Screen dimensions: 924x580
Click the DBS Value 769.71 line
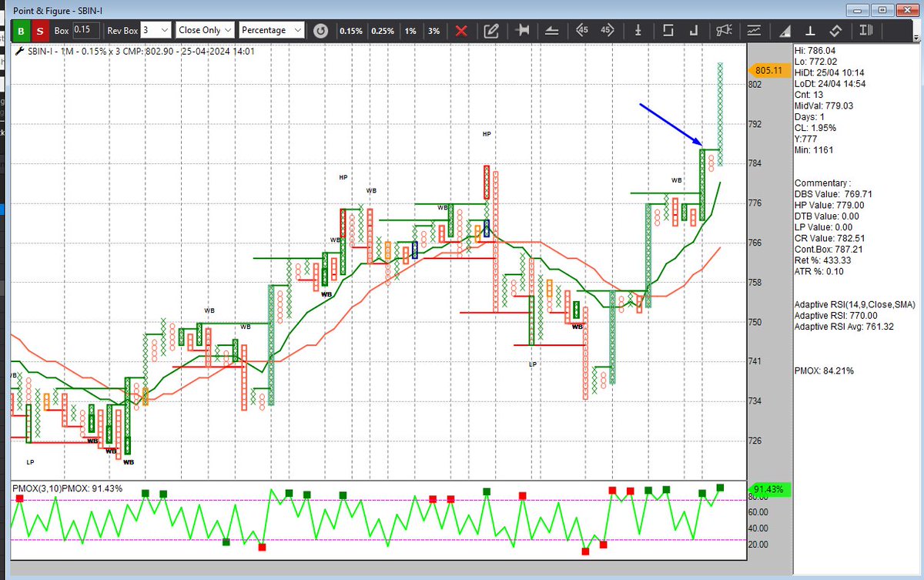click(x=834, y=194)
